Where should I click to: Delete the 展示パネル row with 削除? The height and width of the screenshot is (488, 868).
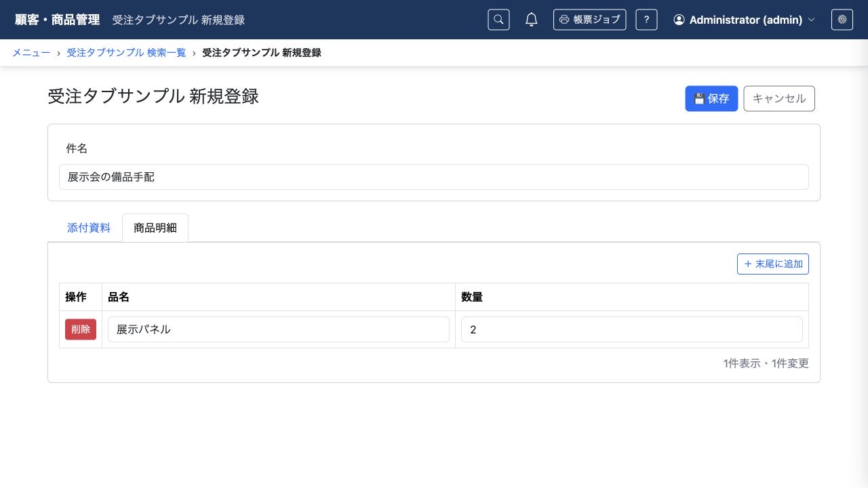(x=81, y=329)
